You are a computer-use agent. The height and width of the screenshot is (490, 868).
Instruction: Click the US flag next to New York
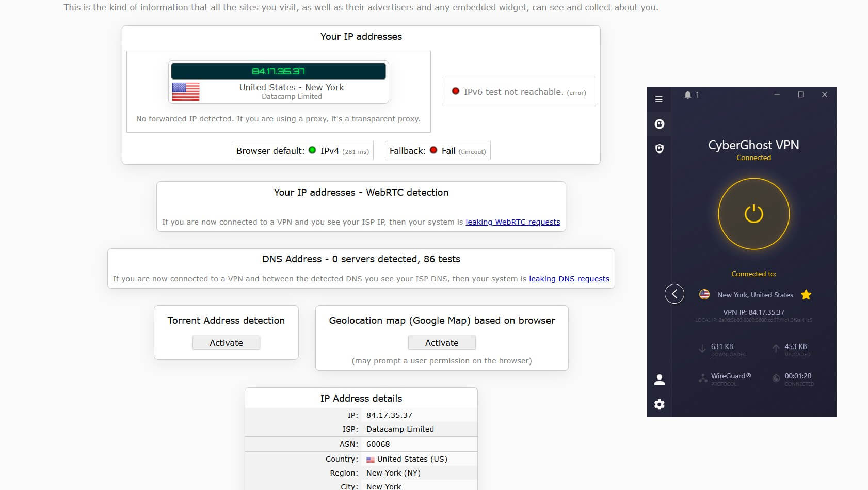(x=704, y=294)
